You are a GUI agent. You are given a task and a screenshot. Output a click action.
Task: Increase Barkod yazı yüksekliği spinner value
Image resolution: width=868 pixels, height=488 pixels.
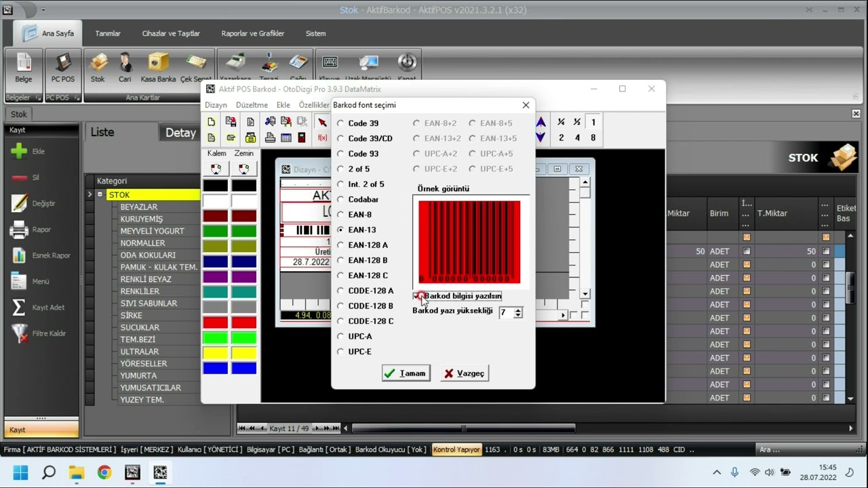click(x=518, y=310)
